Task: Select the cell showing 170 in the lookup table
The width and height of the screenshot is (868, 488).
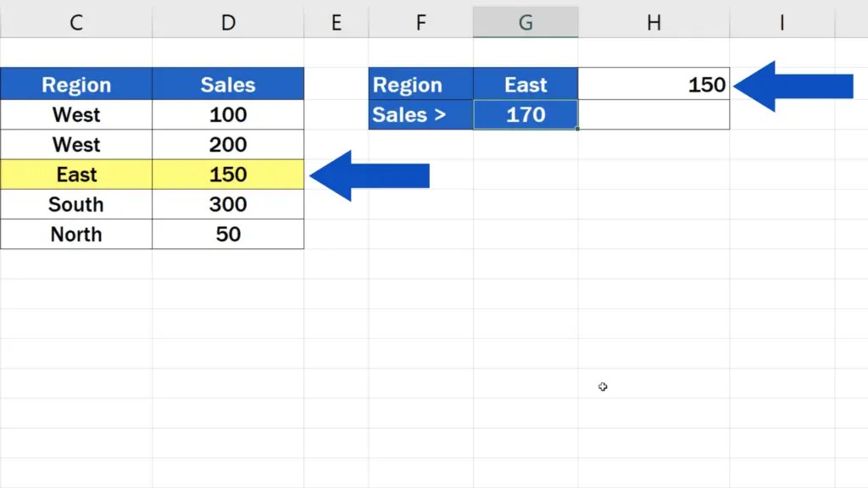Action: [x=526, y=114]
